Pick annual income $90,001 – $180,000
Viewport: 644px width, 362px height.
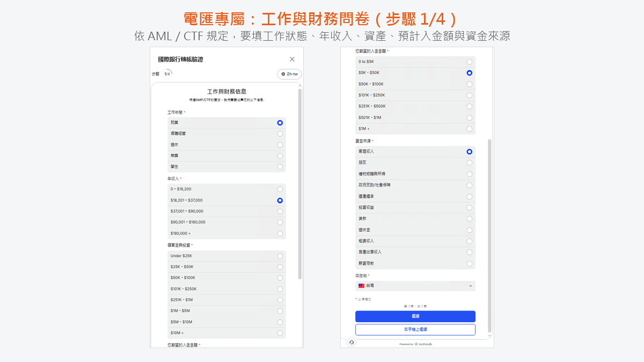point(226,222)
